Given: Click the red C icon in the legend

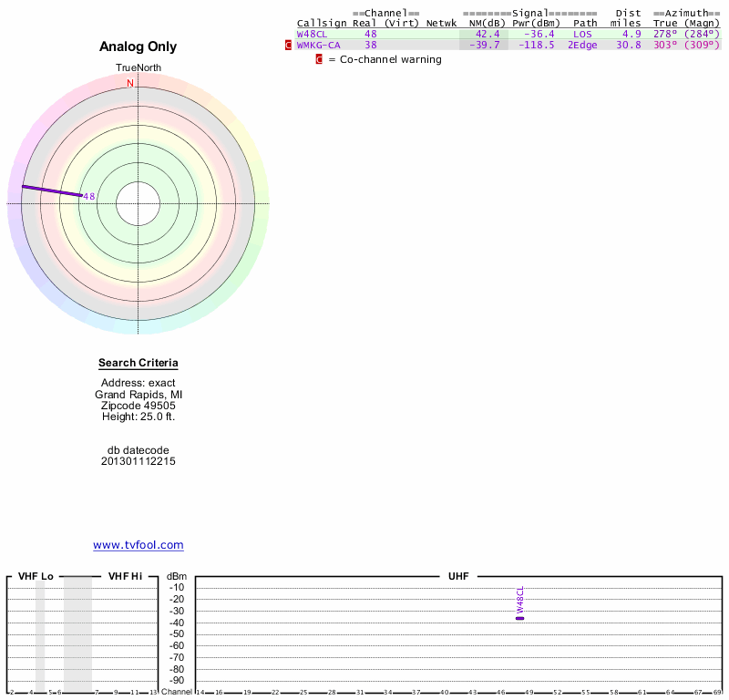Looking at the screenshot, I should tap(319, 59).
